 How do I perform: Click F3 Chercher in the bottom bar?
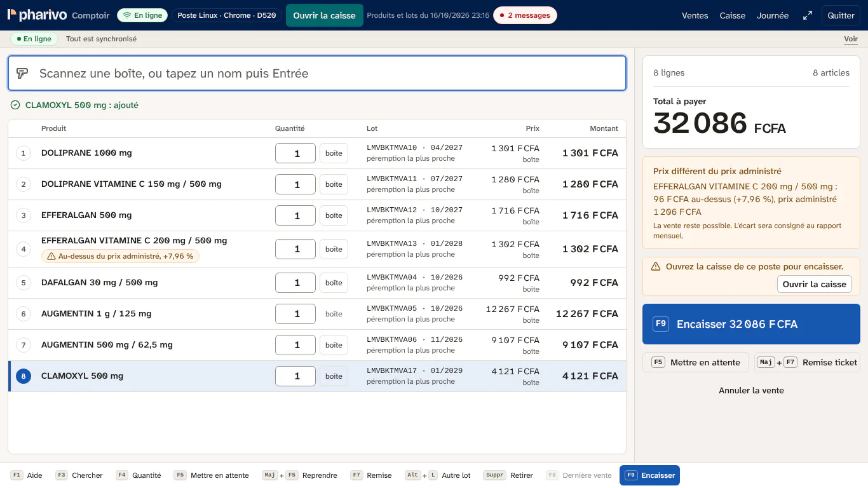pos(79,475)
